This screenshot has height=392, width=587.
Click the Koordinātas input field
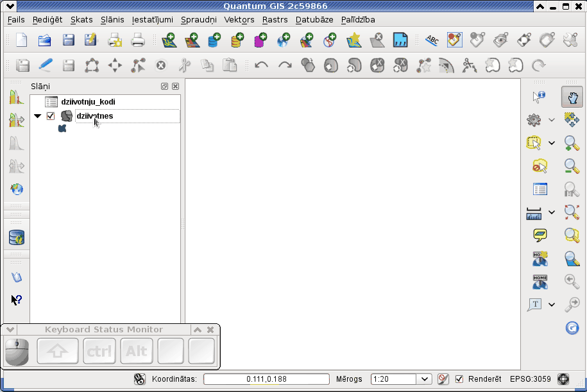[x=266, y=379]
